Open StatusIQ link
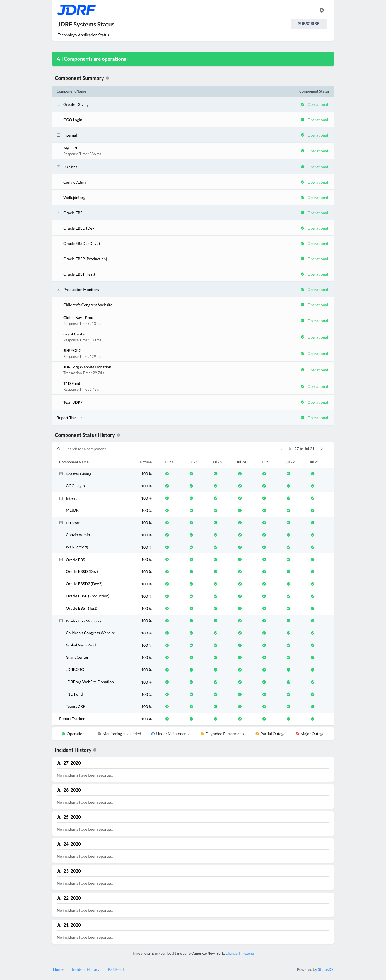386x980 pixels. pos(325,969)
